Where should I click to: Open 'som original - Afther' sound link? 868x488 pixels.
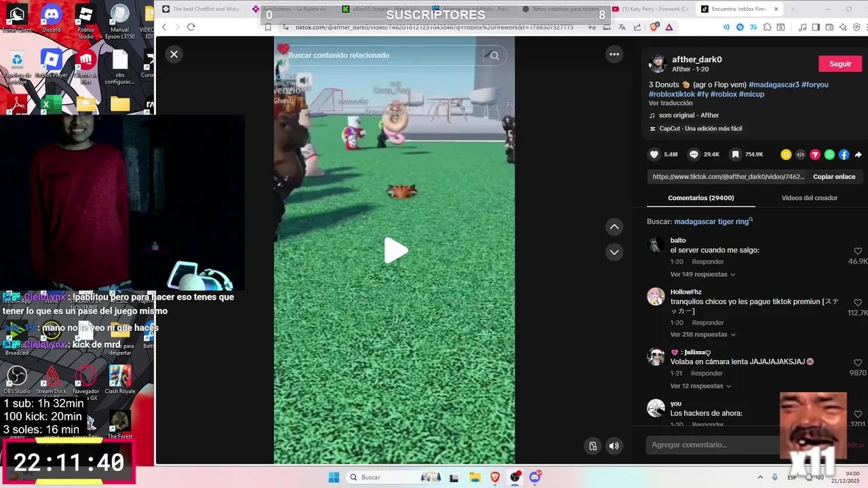pyautogui.click(x=684, y=115)
